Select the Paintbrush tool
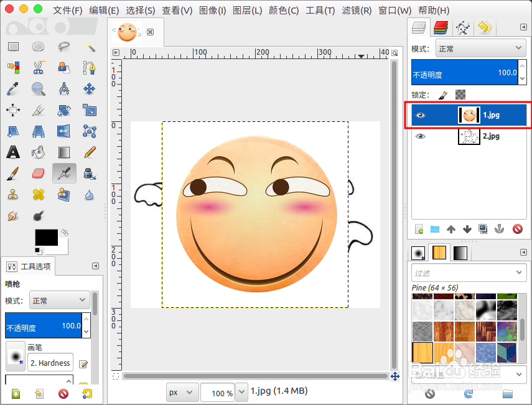This screenshot has height=405, width=532. pos(13,174)
